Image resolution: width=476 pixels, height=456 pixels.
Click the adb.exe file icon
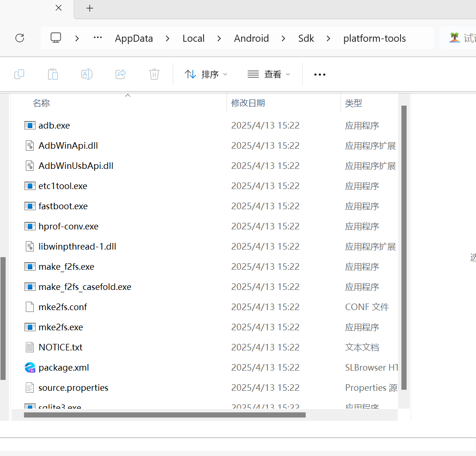[30, 125]
